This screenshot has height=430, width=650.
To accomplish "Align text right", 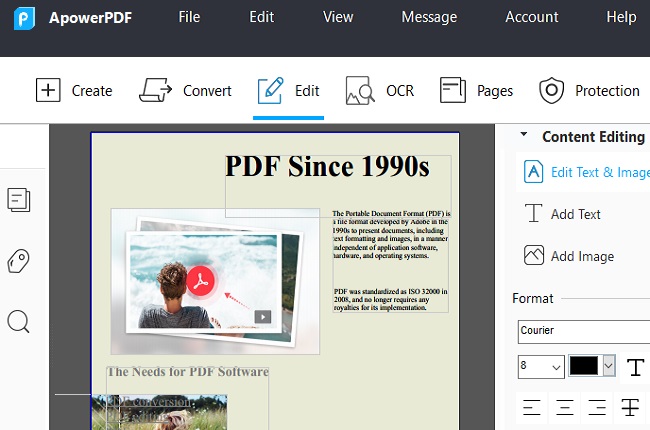I will [597, 407].
